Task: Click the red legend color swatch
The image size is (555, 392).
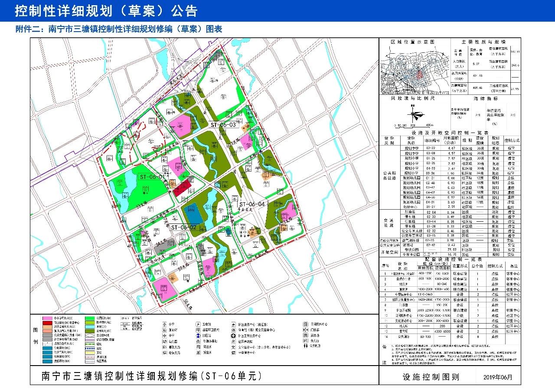Action: 47,323
